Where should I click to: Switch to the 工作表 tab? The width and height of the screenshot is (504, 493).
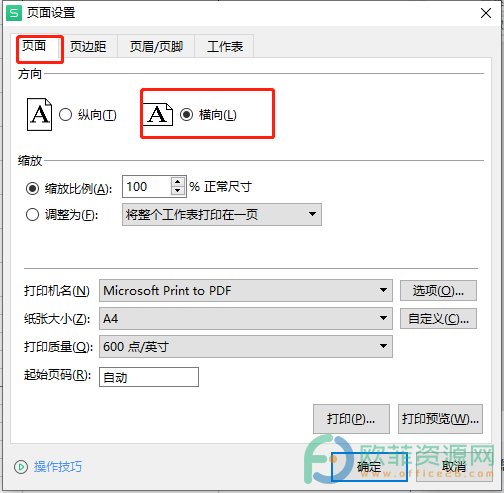pyautogui.click(x=224, y=46)
